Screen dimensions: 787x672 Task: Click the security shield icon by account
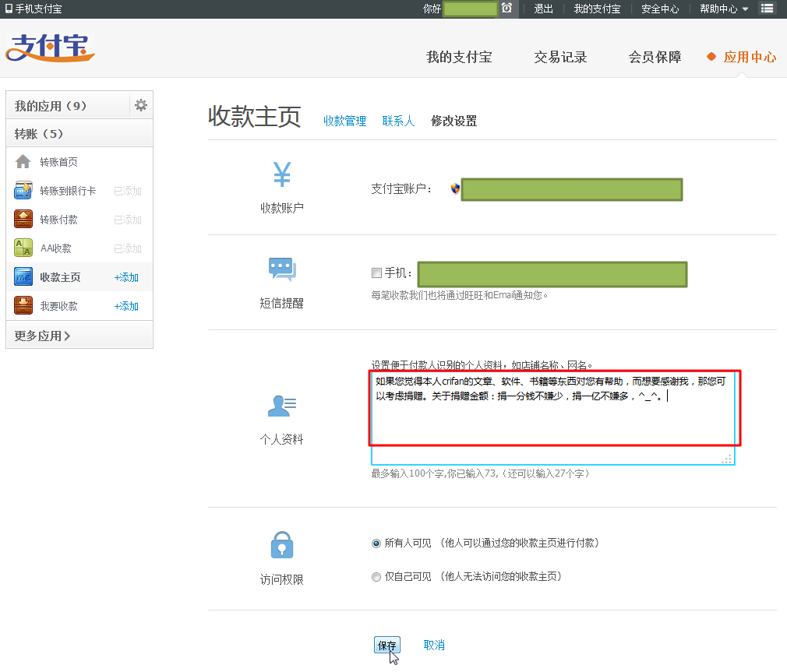pyautogui.click(x=455, y=188)
